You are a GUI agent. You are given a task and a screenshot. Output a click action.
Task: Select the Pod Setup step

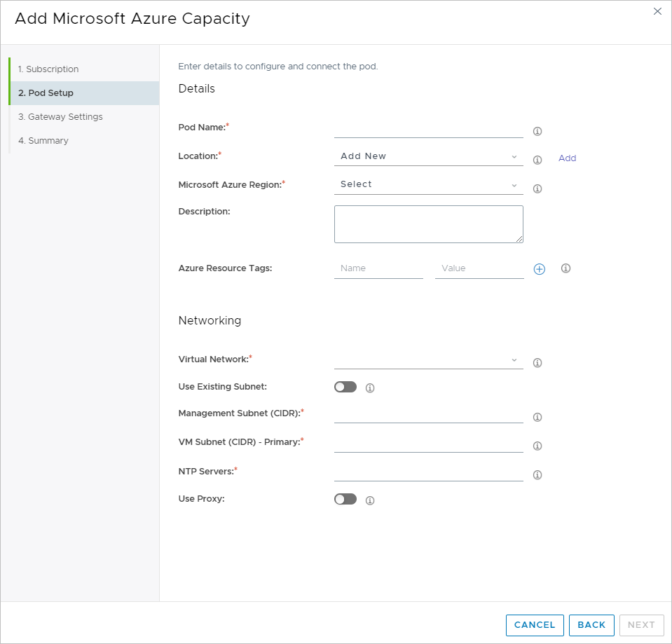point(84,93)
